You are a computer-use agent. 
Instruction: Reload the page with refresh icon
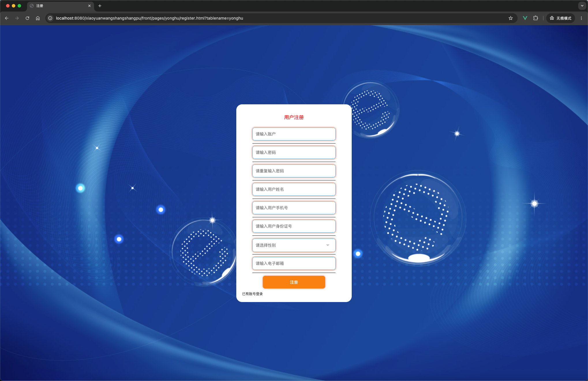coord(27,18)
